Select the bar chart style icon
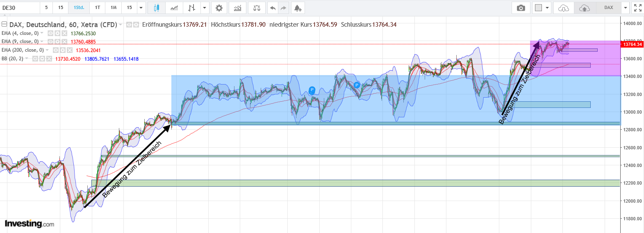The height and width of the screenshot is (233, 644). click(191, 8)
